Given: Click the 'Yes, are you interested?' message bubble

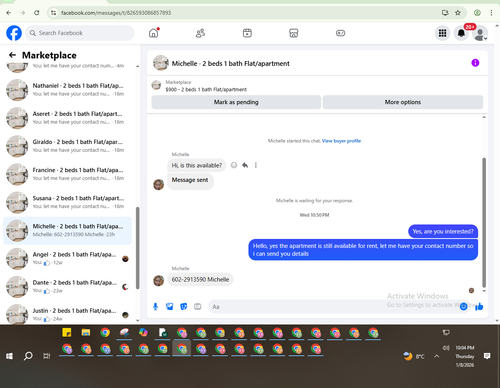Looking at the screenshot, I should 443,231.
